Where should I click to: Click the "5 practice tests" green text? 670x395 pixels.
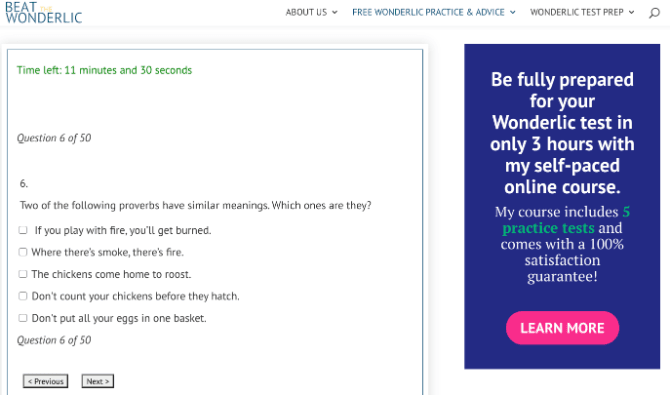[566, 220]
